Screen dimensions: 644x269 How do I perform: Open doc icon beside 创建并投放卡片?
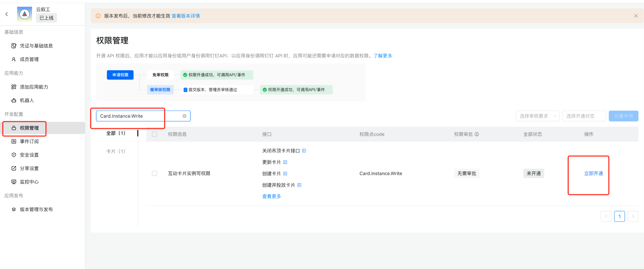299,185
